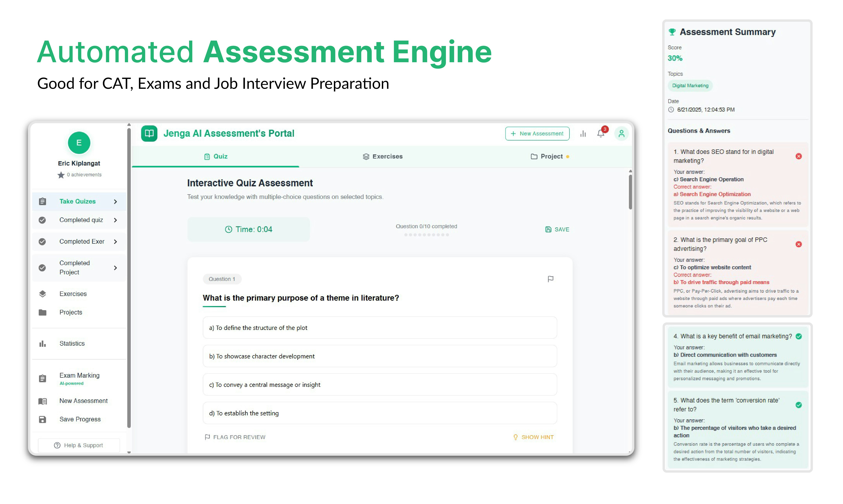Expand the Completed Project chevron

pyautogui.click(x=116, y=268)
